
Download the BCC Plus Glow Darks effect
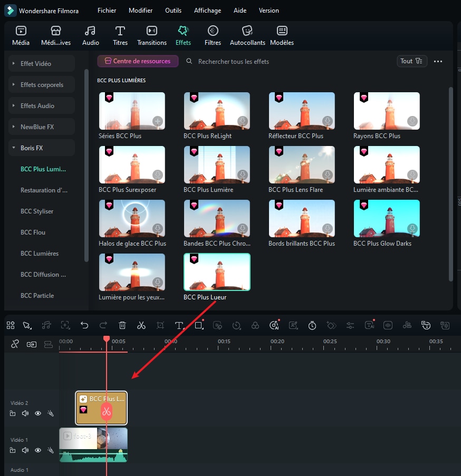[412, 229]
